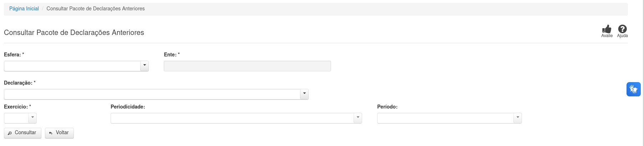Click the Consultar Pacote de Declarações breadcrumb text
Screen dimensions: 644x146
tap(96, 9)
